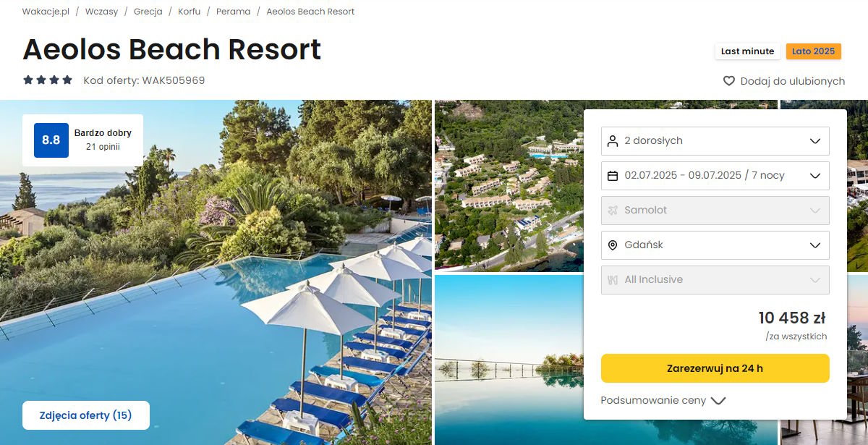Click the Zarezerwuj na 24 h button
The image size is (868, 445).
pos(715,368)
